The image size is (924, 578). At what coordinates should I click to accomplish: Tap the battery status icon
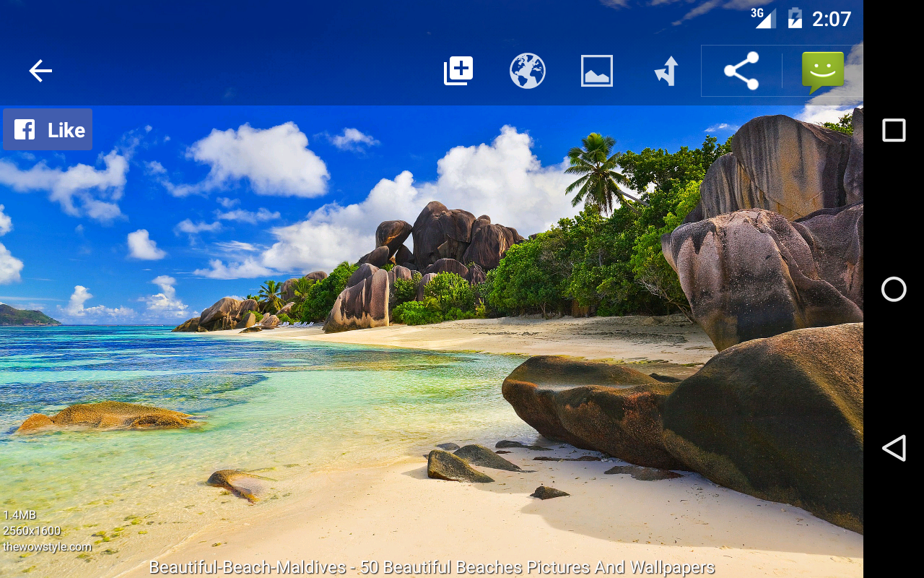coord(795,17)
